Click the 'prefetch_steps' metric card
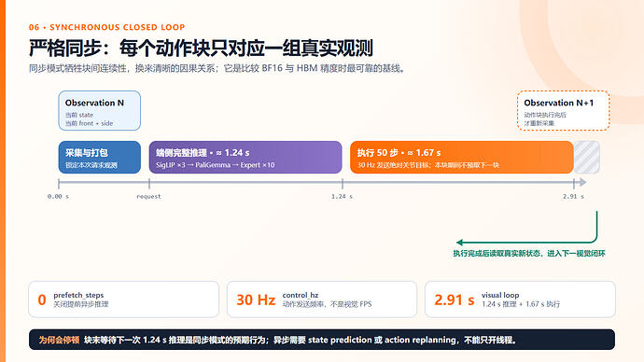 [x=123, y=299]
